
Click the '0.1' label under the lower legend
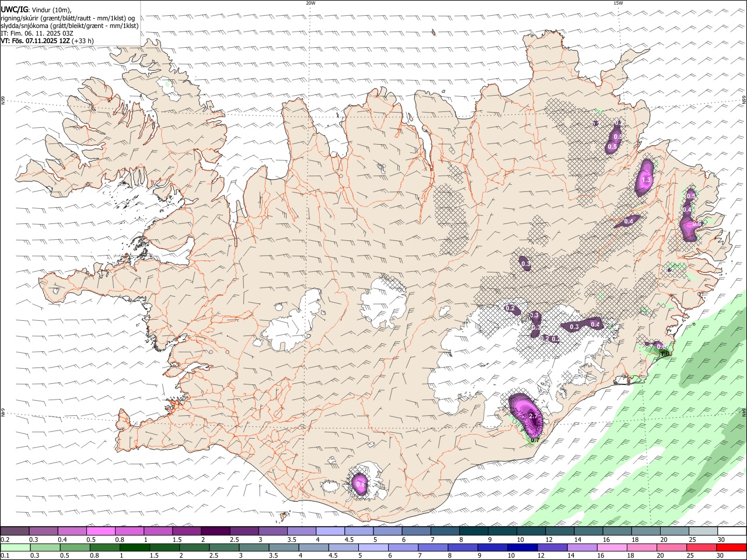[4, 556]
